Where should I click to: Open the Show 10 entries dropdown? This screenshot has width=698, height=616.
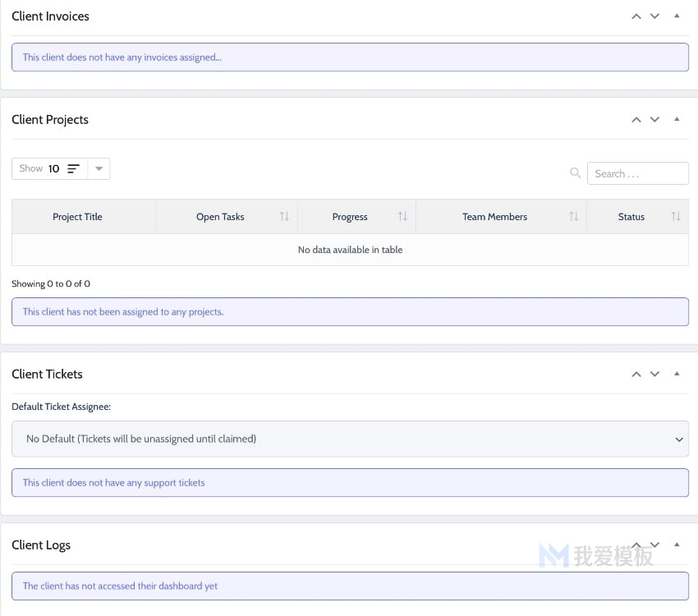[99, 168]
